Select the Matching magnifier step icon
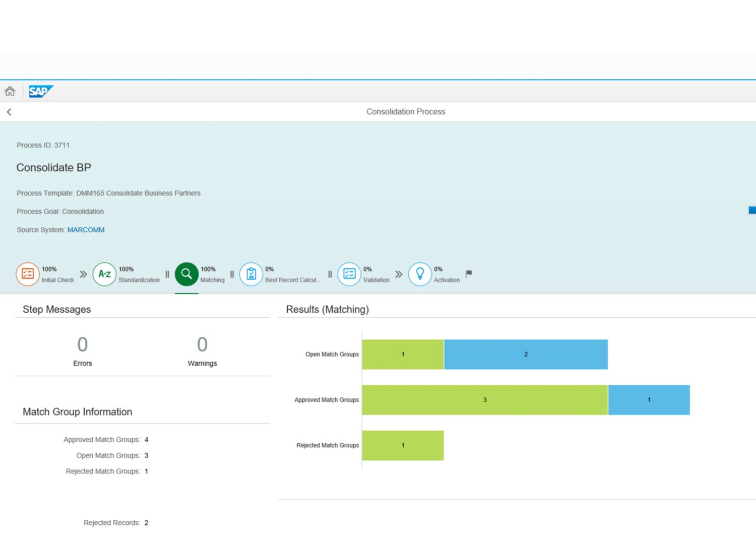 pyautogui.click(x=186, y=274)
